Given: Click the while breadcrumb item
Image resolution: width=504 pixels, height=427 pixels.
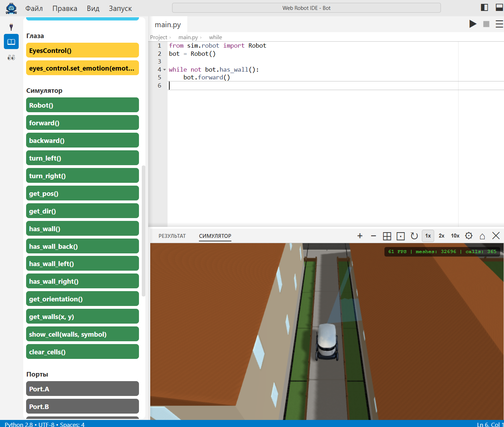Looking at the screenshot, I should tap(215, 37).
